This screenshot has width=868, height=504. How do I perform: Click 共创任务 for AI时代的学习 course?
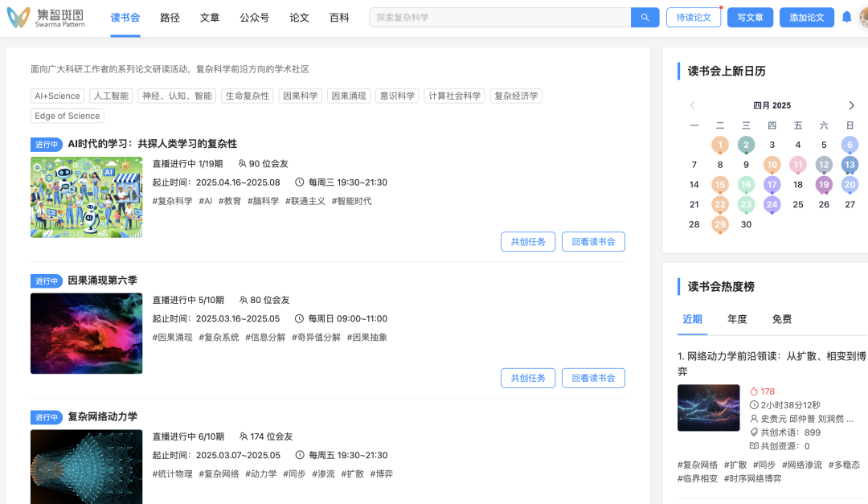527,242
